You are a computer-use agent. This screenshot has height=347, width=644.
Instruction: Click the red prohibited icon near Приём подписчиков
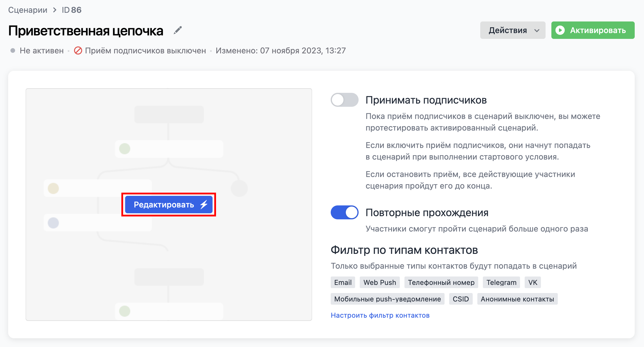78,50
